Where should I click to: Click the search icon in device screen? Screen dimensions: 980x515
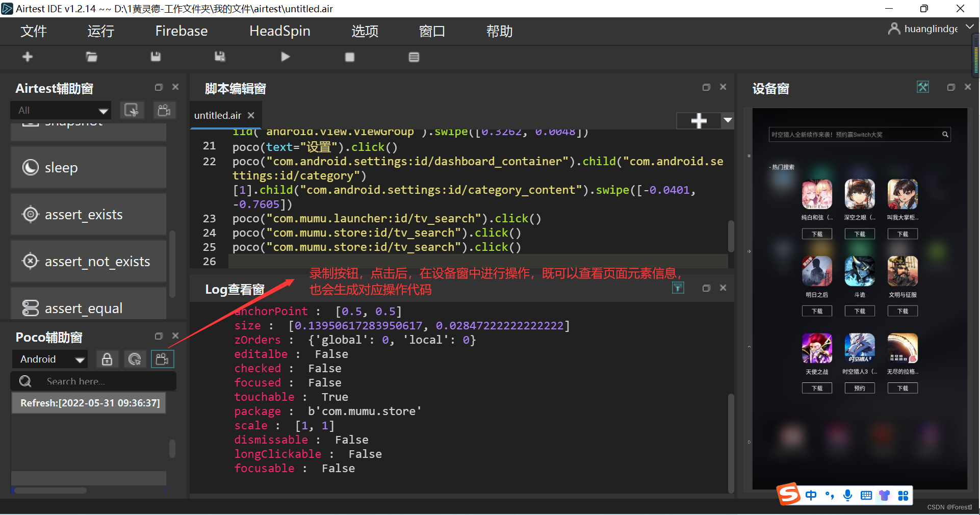(945, 135)
